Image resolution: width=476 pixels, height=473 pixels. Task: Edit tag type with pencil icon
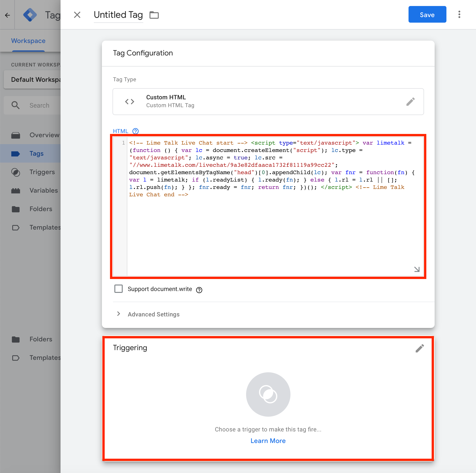(x=410, y=101)
